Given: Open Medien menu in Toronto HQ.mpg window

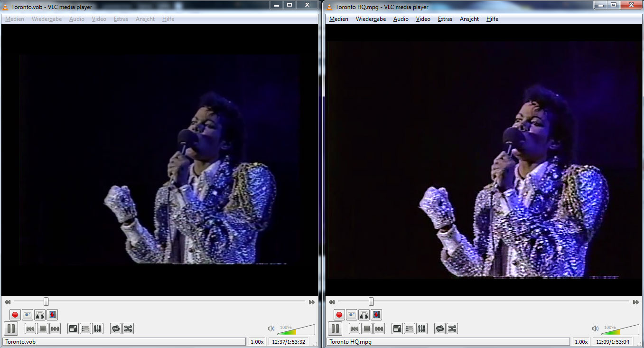Looking at the screenshot, I should (338, 19).
